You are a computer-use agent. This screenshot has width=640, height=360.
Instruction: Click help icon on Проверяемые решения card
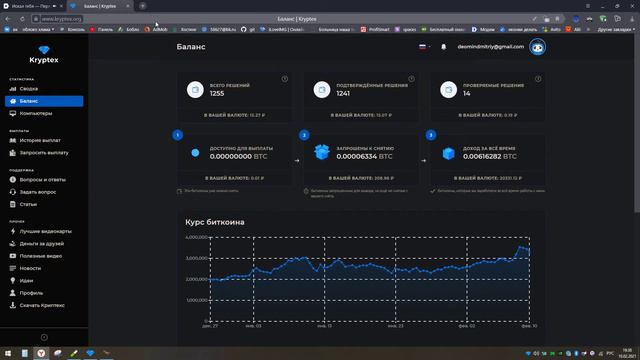(538, 79)
